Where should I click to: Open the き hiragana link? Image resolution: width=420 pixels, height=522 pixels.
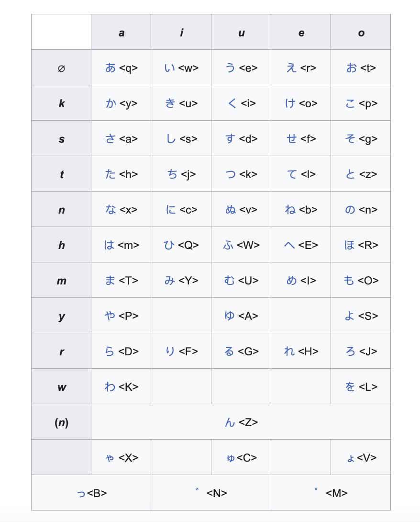point(170,103)
